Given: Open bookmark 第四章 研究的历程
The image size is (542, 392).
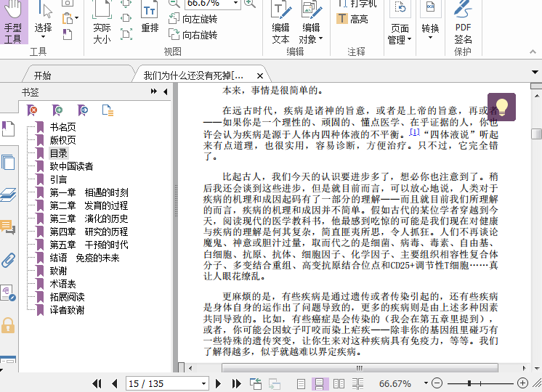Looking at the screenshot, I should 89,232.
